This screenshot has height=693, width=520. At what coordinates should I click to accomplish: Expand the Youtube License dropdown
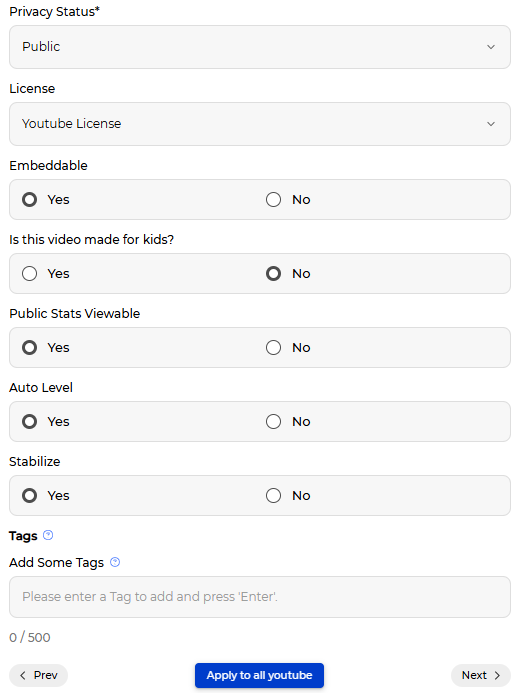coord(260,124)
